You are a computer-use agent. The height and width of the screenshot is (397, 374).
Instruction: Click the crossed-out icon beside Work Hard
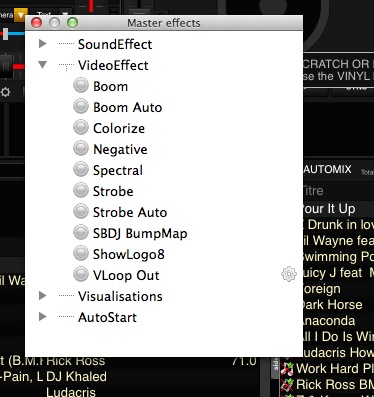coord(287,369)
